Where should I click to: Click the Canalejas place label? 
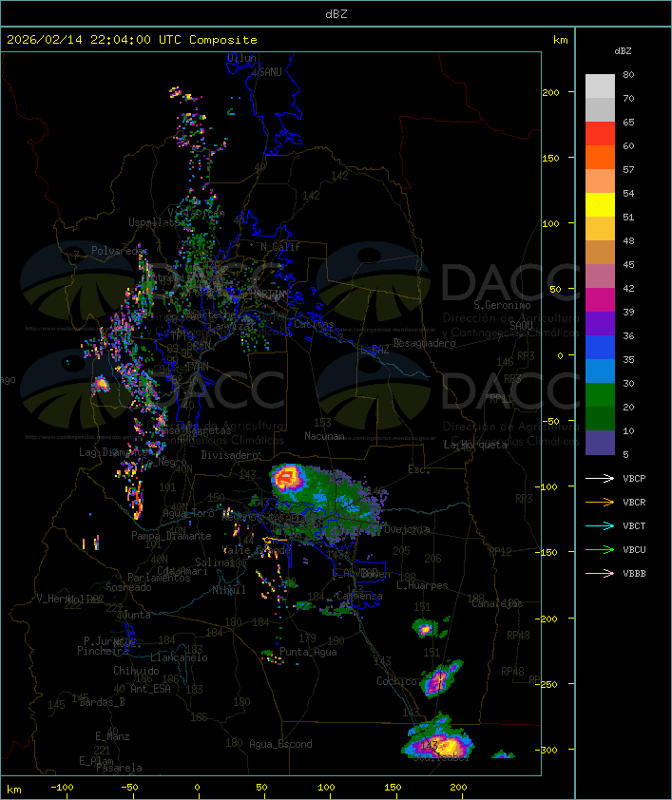pos(497,603)
